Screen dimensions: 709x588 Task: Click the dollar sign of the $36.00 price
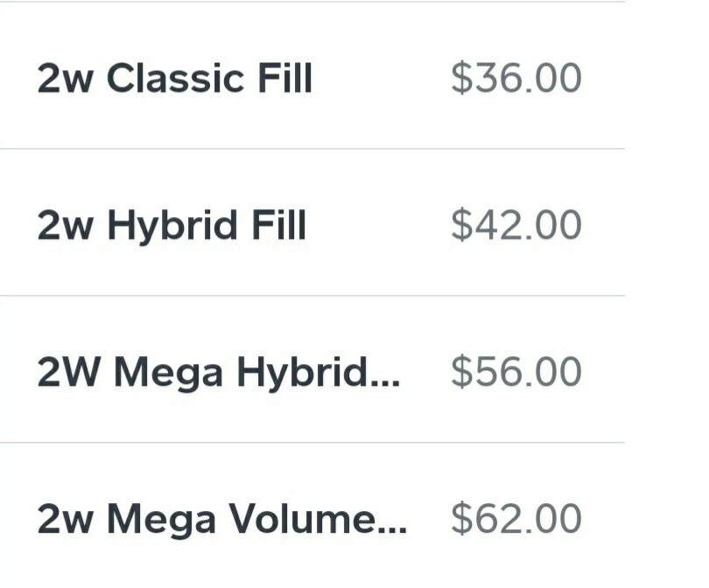pyautogui.click(x=460, y=79)
